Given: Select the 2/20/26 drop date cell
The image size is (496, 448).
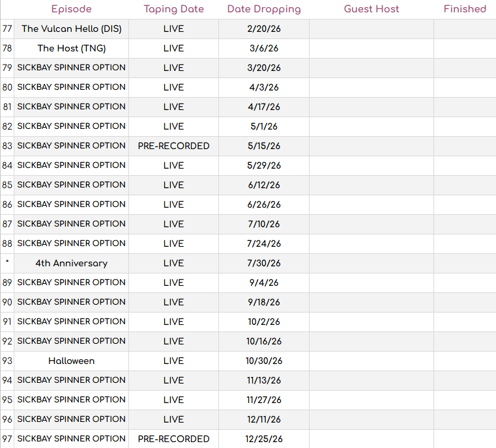Looking at the screenshot, I should click(264, 29).
